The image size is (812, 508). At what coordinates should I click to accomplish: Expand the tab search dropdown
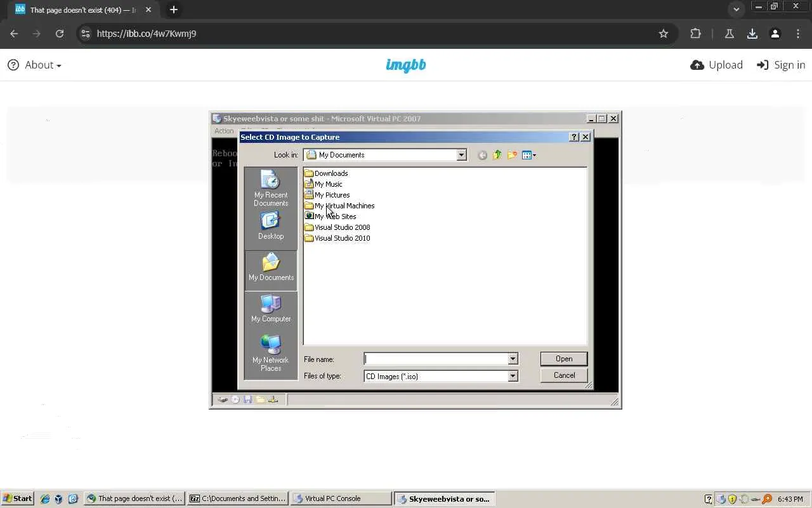[x=736, y=10]
